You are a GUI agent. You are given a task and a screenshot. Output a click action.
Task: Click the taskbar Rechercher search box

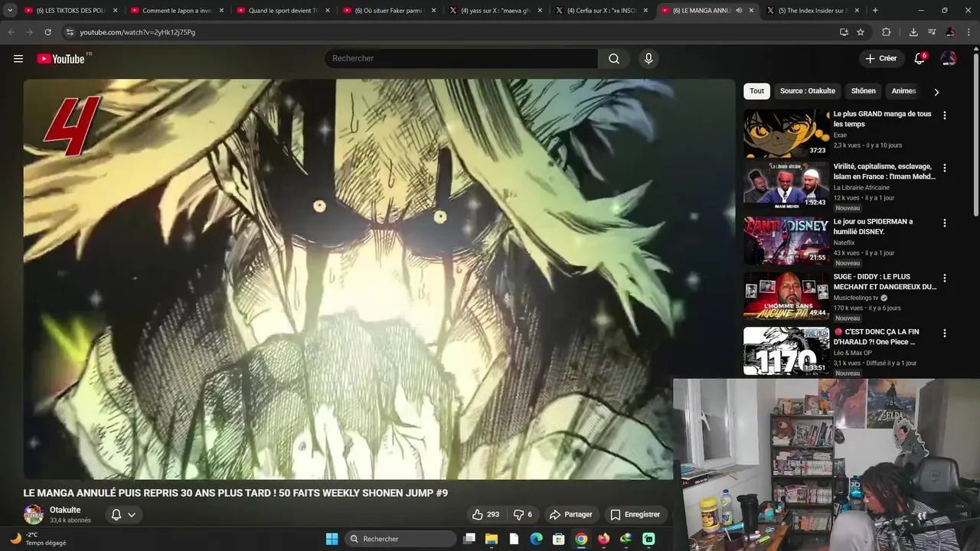pos(400,539)
